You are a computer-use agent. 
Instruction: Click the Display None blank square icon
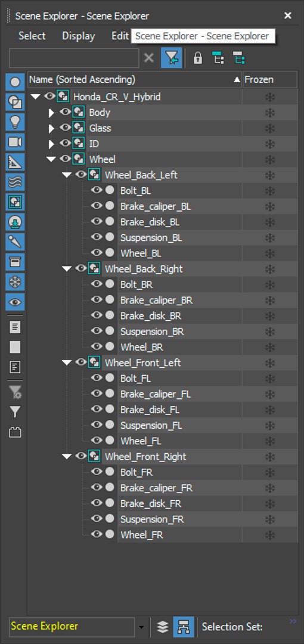click(15, 347)
